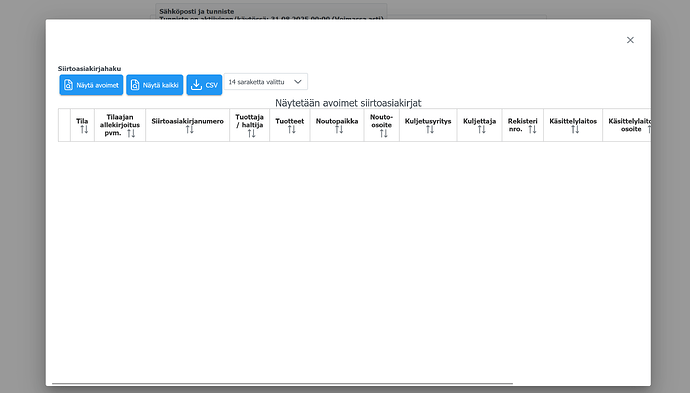Click the horizontal scrollbar at dialog bottom
The image size is (690, 393).
[x=283, y=384]
